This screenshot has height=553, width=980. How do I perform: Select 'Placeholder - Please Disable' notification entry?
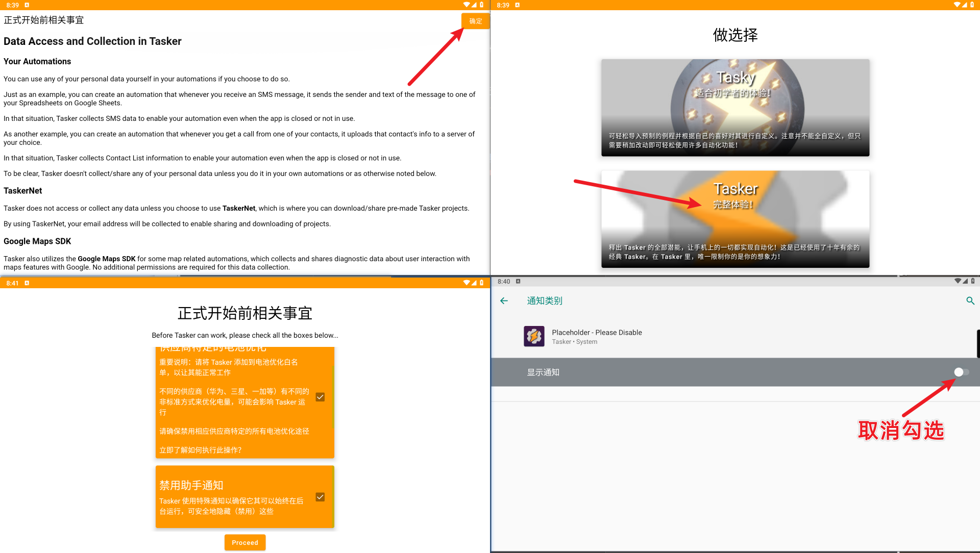(735, 337)
